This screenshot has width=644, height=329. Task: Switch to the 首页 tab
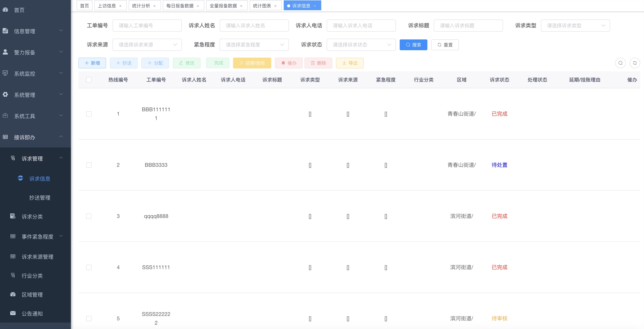(85, 6)
